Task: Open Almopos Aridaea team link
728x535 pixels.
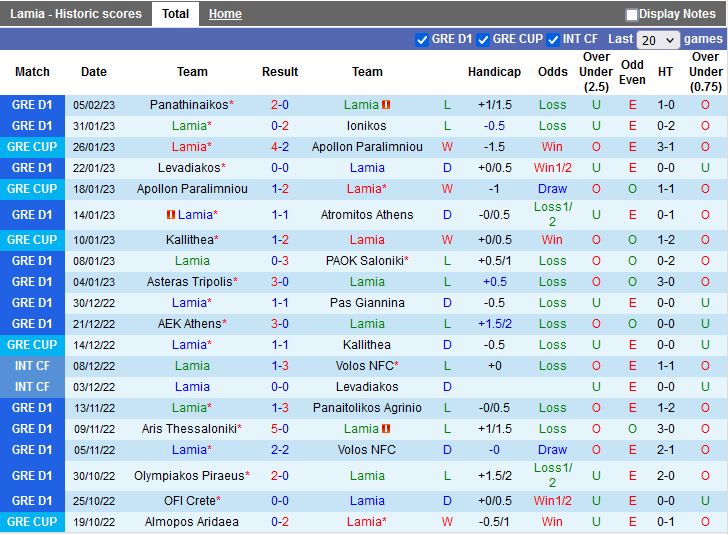Action: click(192, 522)
